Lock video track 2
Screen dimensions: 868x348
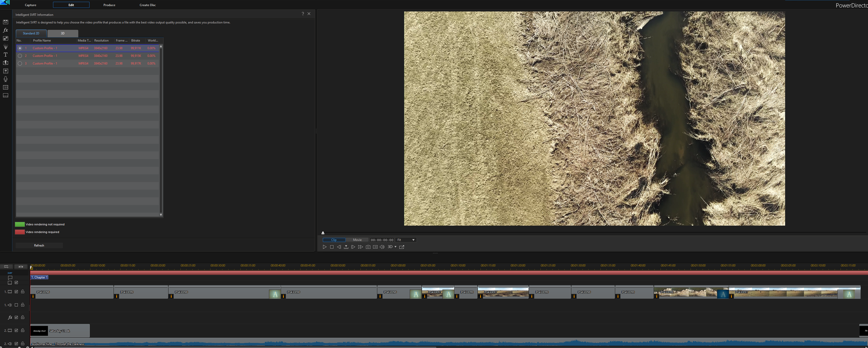(23, 330)
